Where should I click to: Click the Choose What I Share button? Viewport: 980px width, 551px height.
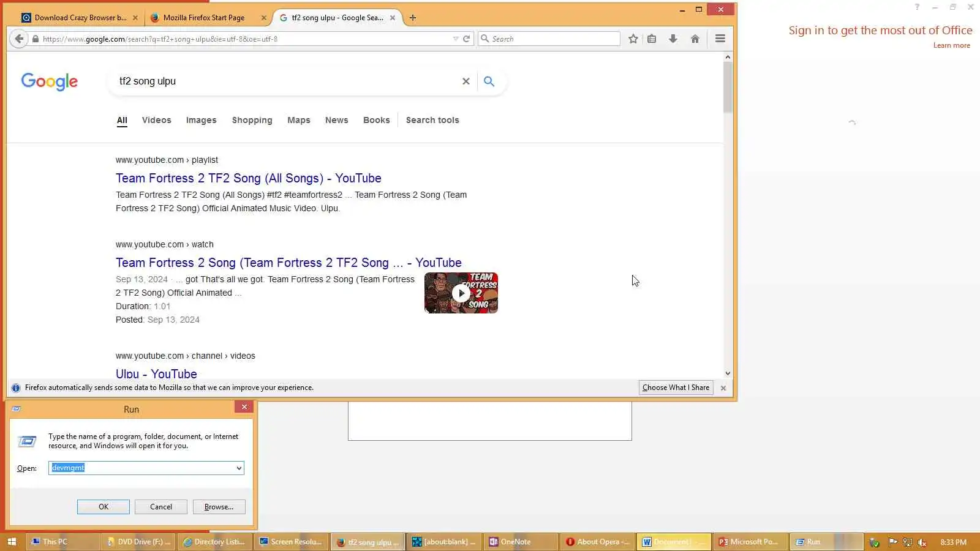(676, 388)
